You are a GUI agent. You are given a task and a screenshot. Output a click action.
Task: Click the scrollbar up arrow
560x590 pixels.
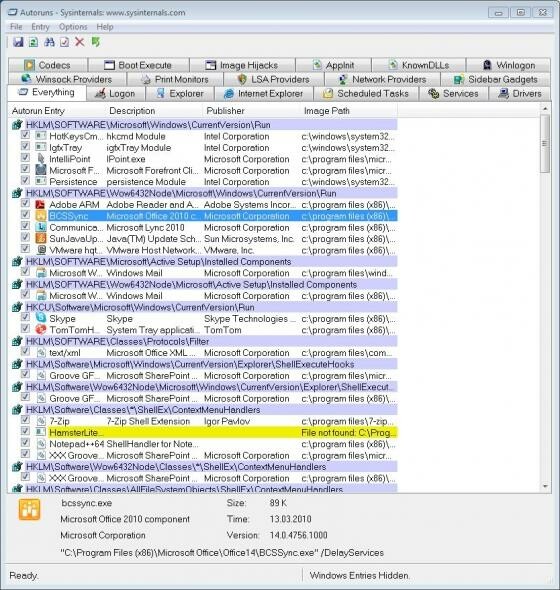pyautogui.click(x=545, y=109)
